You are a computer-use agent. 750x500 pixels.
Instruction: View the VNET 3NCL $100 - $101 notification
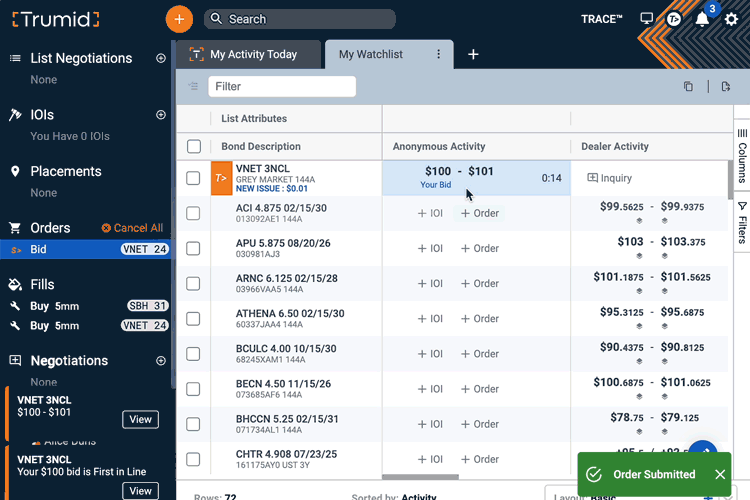pyautogui.click(x=140, y=419)
